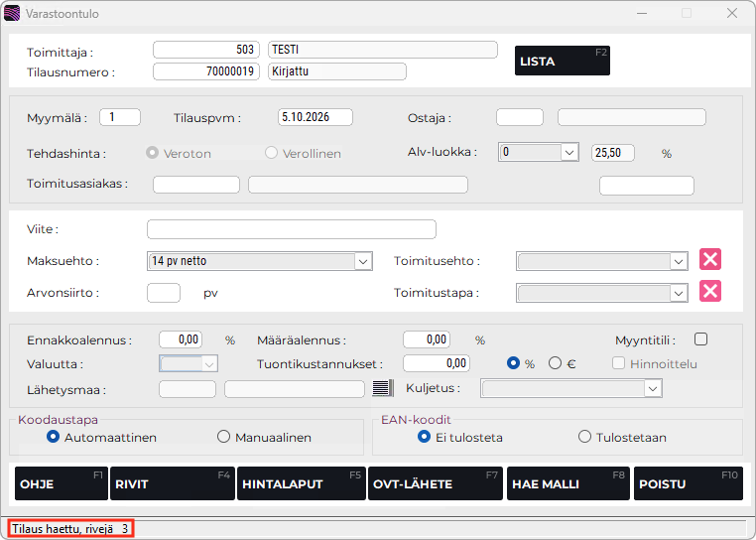Screen dimensions: 756x540
Task: Expand the Maksuehto dropdown
Action: [362, 261]
